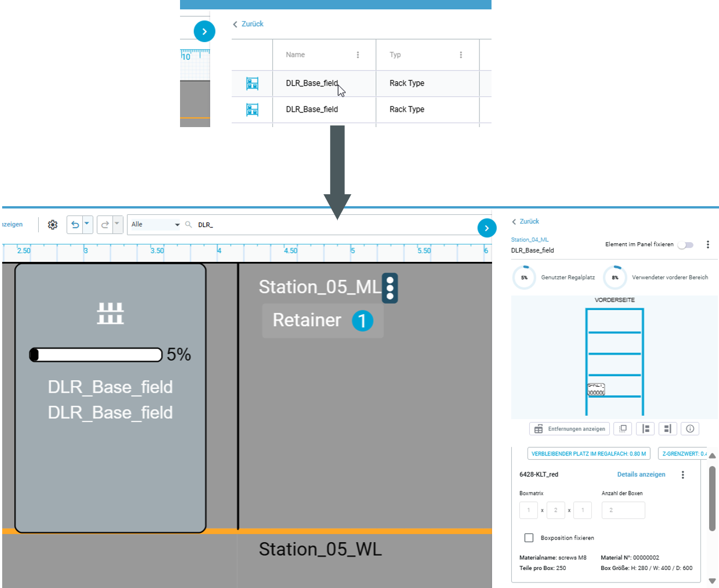The image size is (719, 588).
Task: Toggle 'Element im Panel fixieren' switch
Action: tap(685, 245)
